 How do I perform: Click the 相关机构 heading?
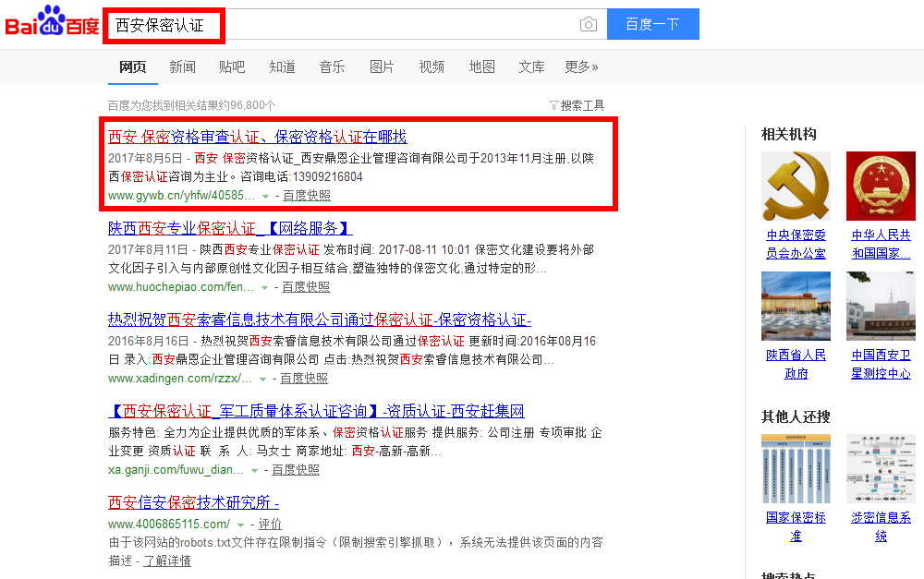788,134
